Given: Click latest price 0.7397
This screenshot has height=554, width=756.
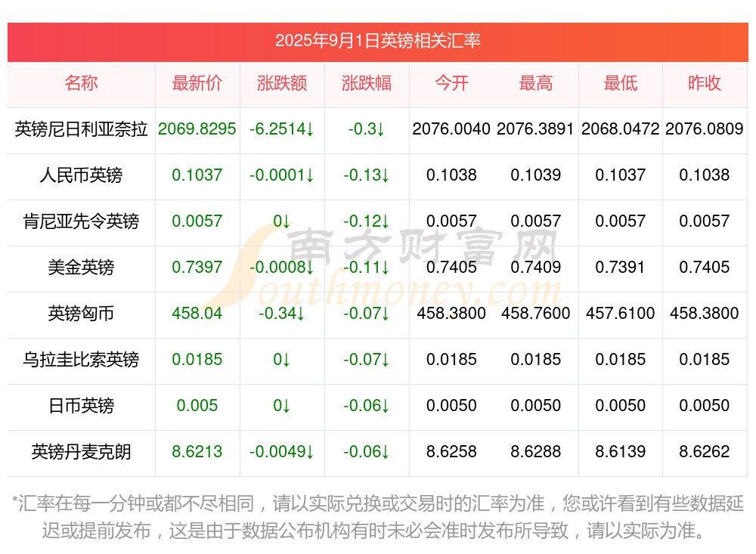Looking at the screenshot, I should click(197, 267).
